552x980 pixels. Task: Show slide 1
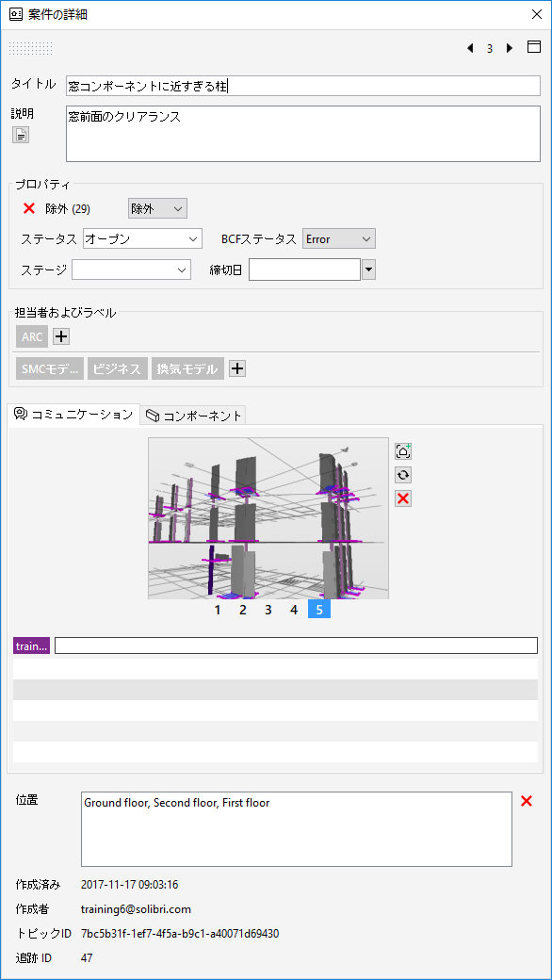coord(218,610)
